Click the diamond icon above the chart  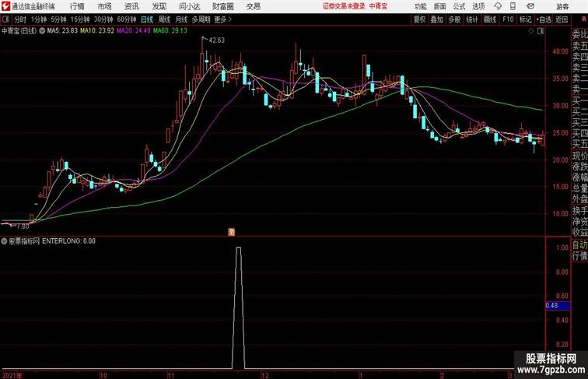click(531, 32)
